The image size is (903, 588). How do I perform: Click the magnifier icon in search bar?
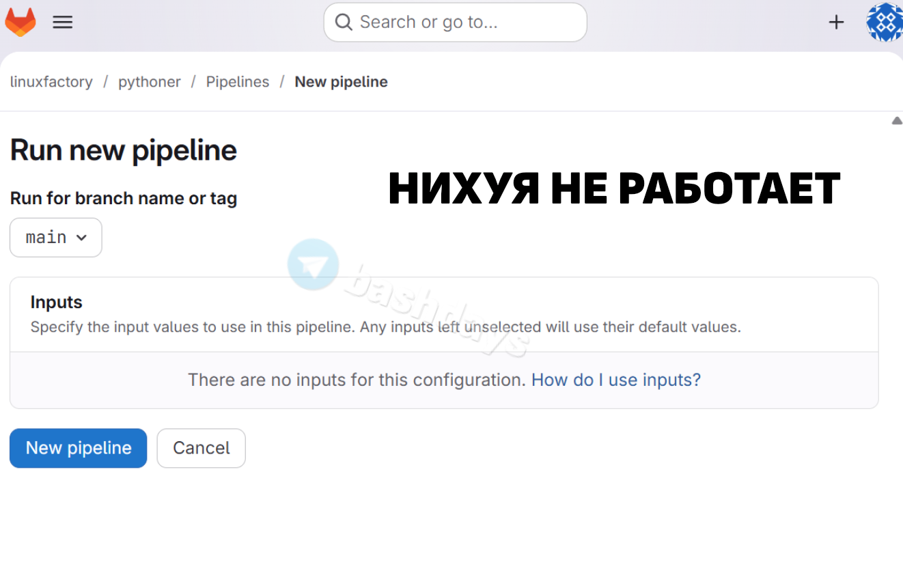click(x=344, y=23)
